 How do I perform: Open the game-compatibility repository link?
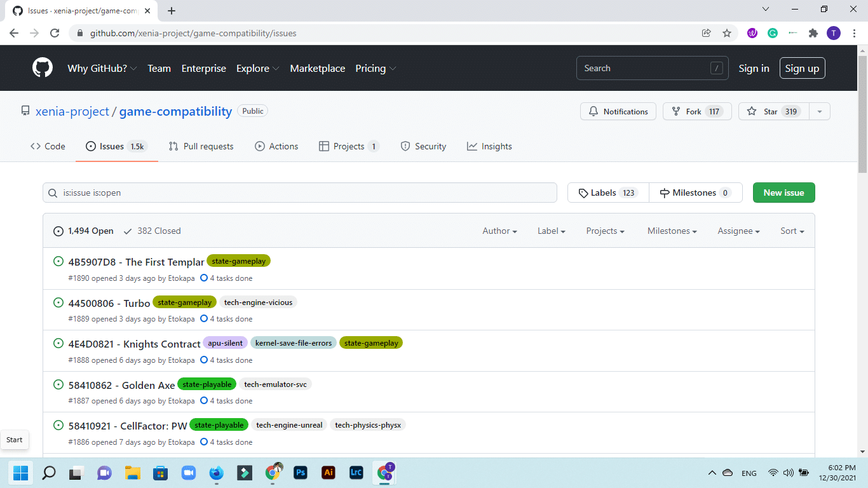click(x=175, y=111)
